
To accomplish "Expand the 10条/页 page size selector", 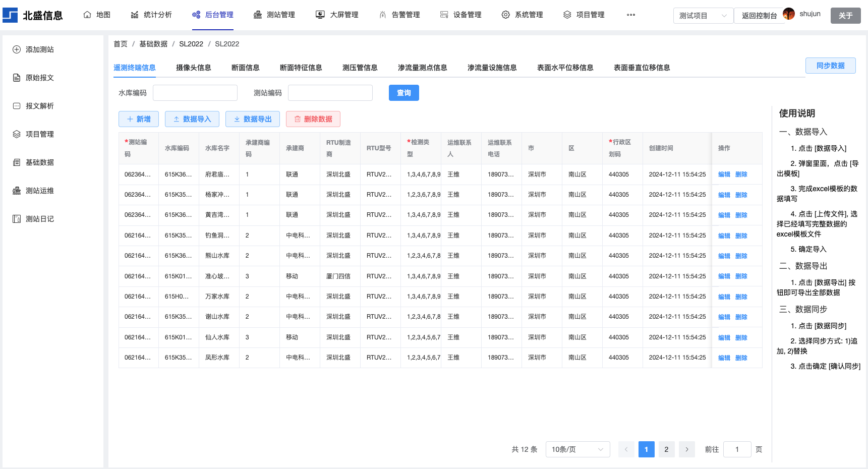I will click(577, 449).
